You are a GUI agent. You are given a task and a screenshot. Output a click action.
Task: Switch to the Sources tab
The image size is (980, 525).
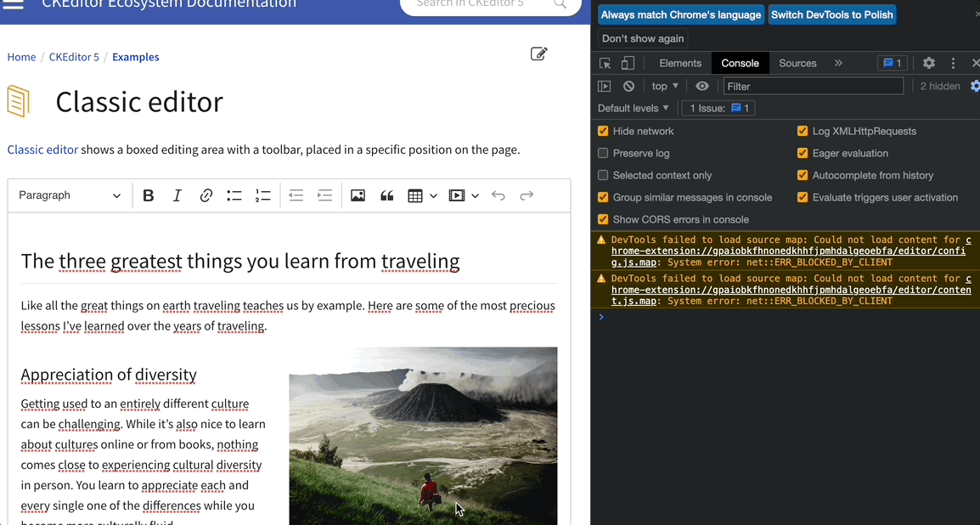point(797,63)
